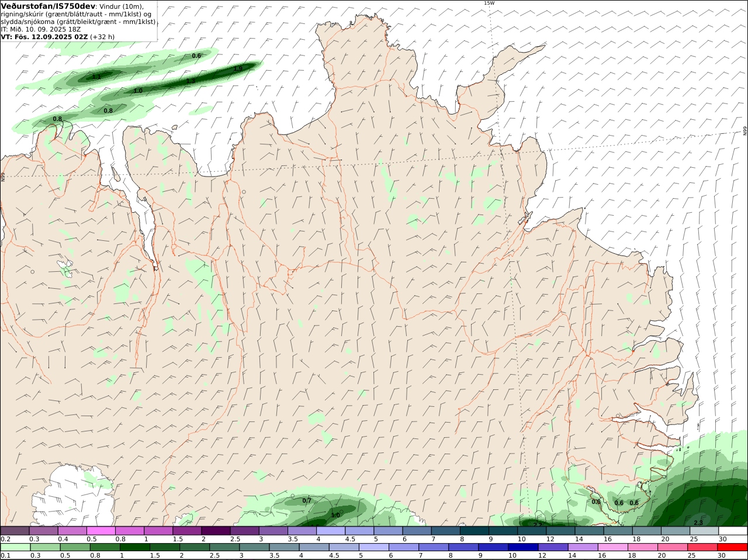Click the '1.3' precipitation value on the map

191,81
